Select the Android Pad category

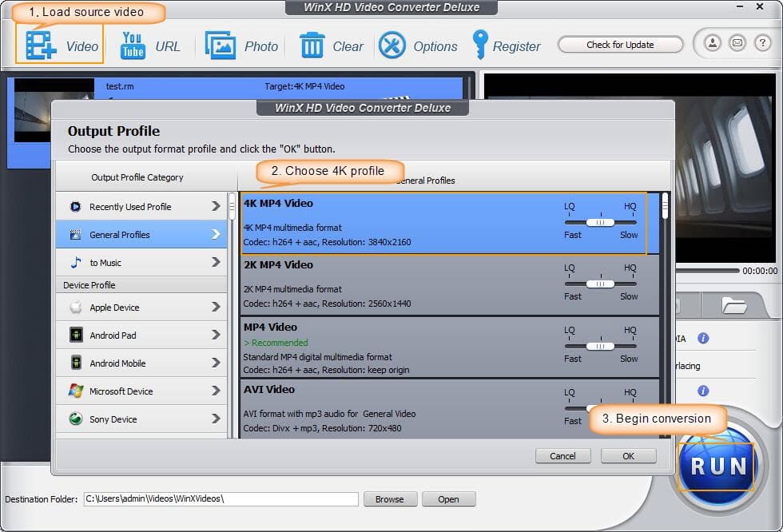[x=141, y=335]
